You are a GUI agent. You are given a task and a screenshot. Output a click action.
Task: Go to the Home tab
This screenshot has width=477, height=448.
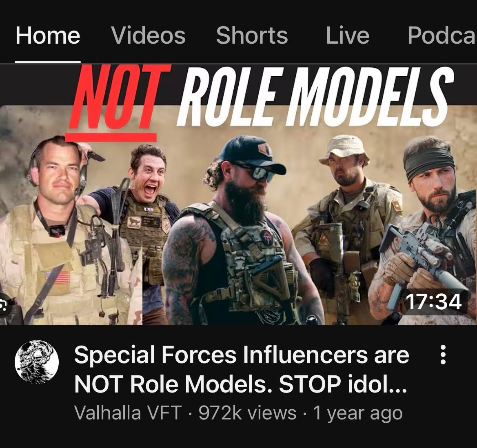[48, 35]
